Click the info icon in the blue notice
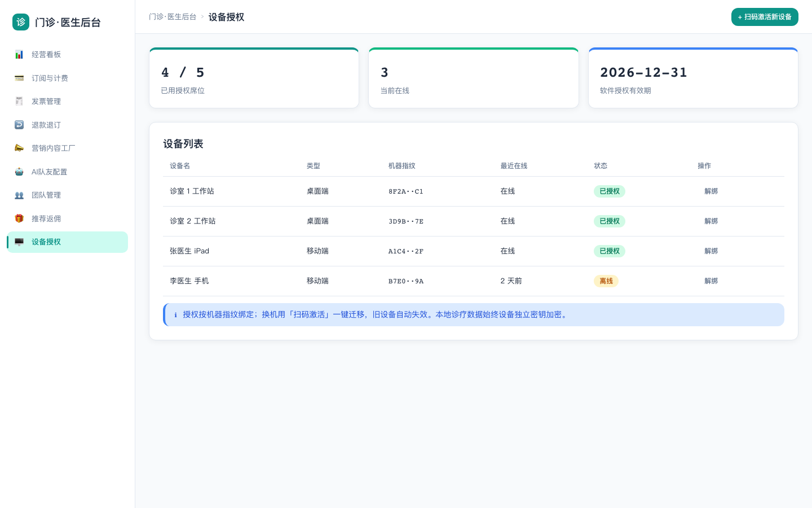The height and width of the screenshot is (508, 812). (175, 315)
